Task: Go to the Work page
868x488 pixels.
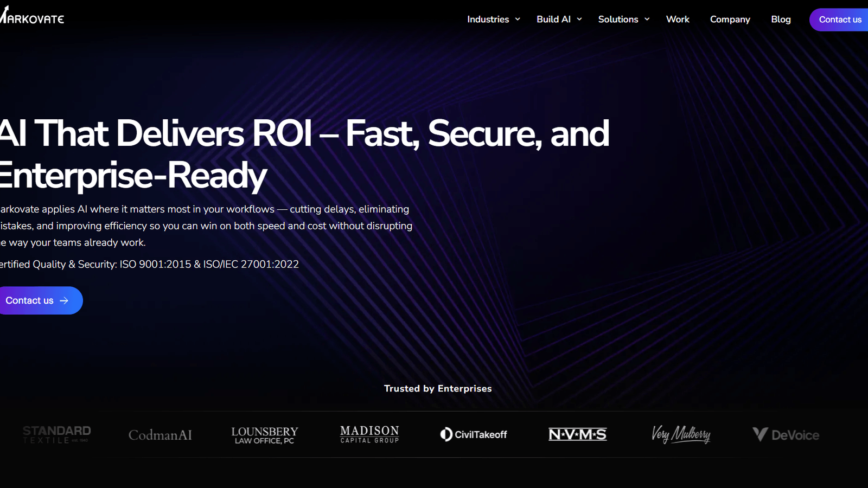Action: point(678,19)
